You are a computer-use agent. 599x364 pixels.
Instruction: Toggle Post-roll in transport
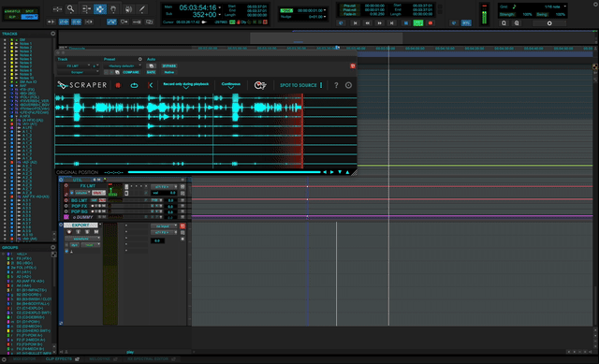[x=349, y=10]
